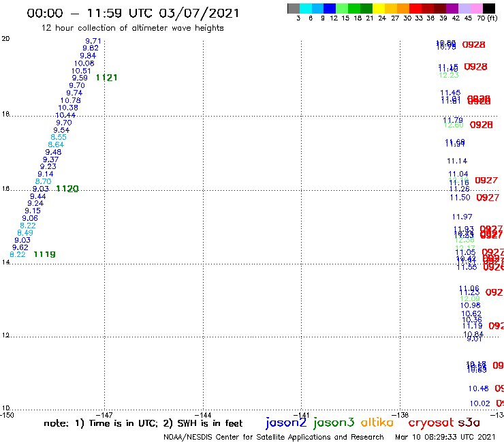
Task: Select the 9.71 wave height value
Action: 93,41
